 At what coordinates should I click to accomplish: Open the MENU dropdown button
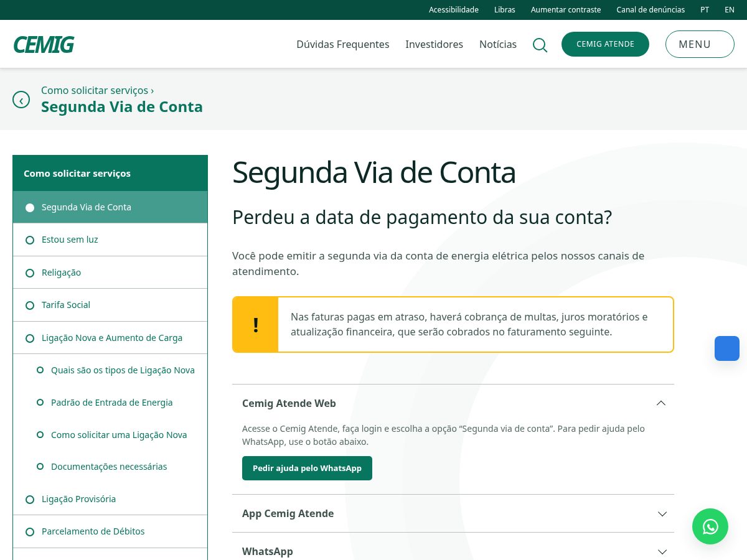click(x=700, y=44)
